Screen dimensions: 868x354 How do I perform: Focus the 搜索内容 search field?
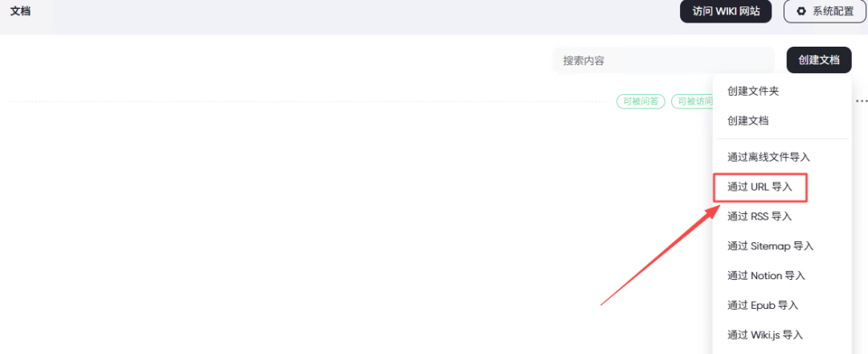click(x=663, y=60)
